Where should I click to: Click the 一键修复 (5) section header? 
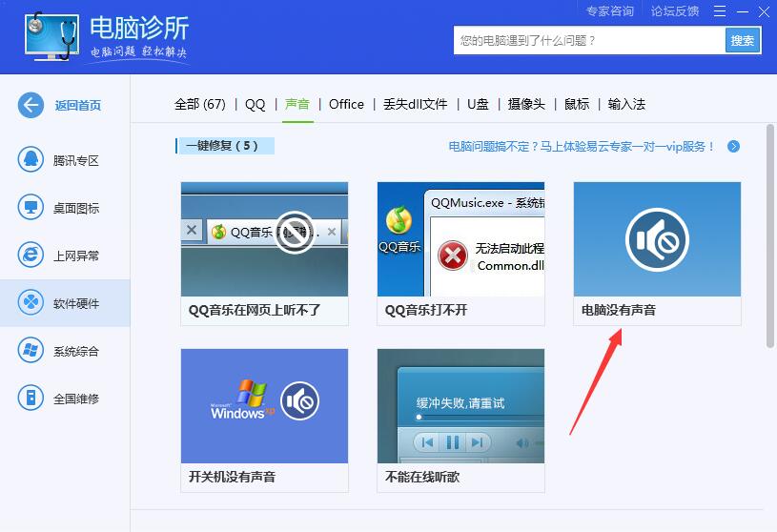pos(225,146)
